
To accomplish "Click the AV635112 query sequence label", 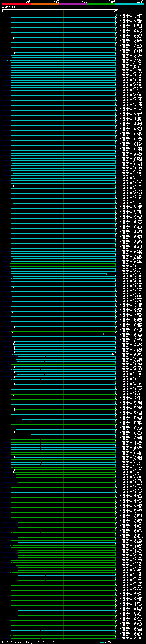I will [8, 7].
